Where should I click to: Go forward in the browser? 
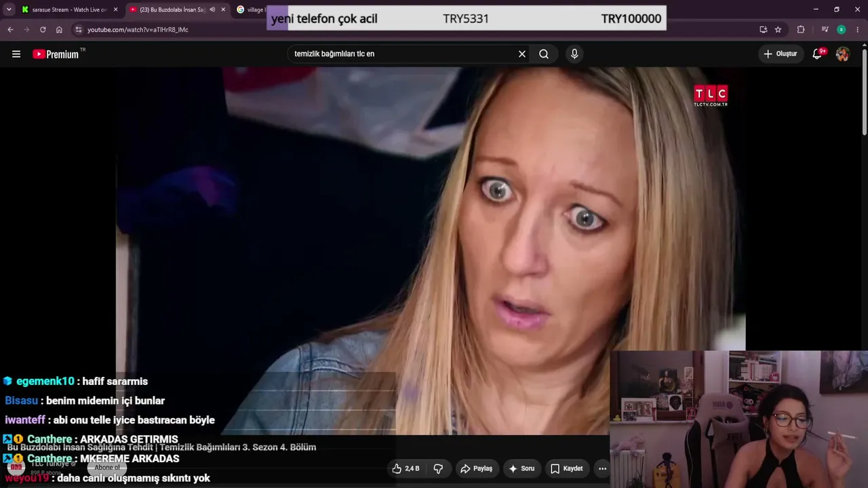(26, 30)
